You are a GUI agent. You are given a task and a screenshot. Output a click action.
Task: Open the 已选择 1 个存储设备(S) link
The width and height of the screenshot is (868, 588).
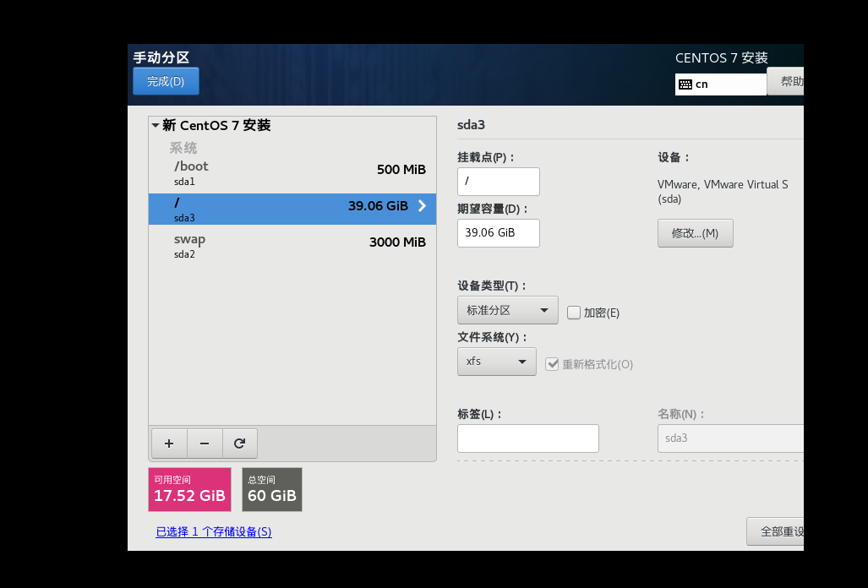[214, 531]
